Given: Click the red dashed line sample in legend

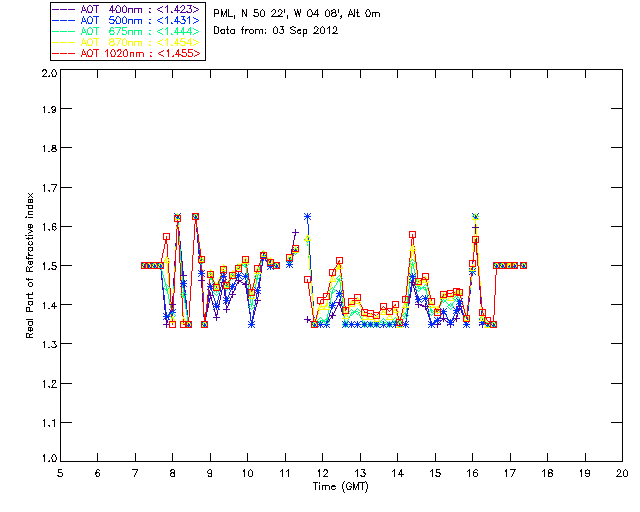Looking at the screenshot, I should 64,53.
